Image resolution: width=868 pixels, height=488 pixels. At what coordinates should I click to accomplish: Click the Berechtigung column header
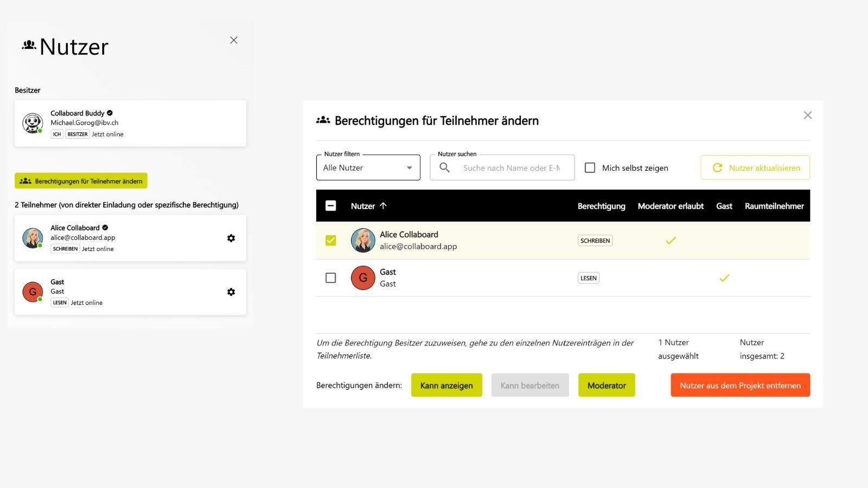pos(602,206)
